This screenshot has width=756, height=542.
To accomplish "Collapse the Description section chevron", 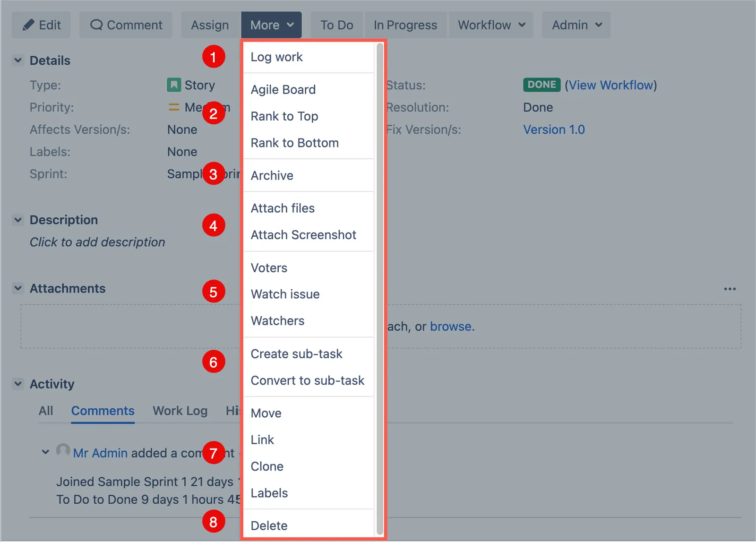I will click(18, 220).
